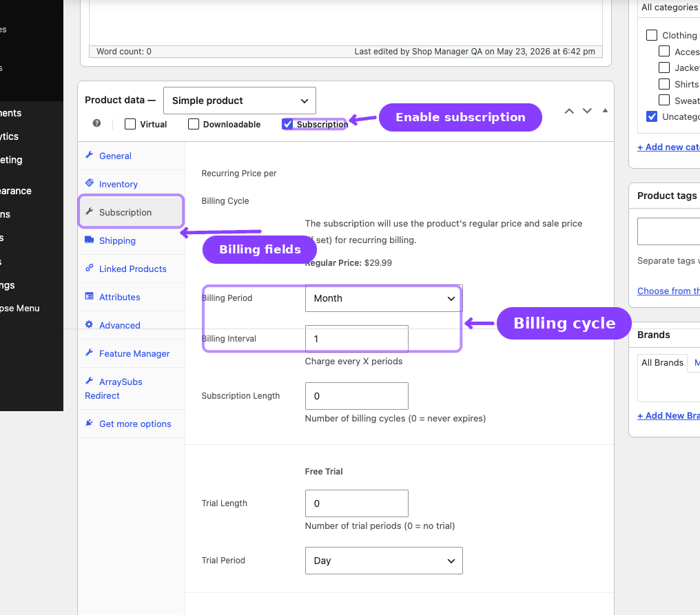
Task: Open the Inventory product data tab
Action: [x=131, y=184]
